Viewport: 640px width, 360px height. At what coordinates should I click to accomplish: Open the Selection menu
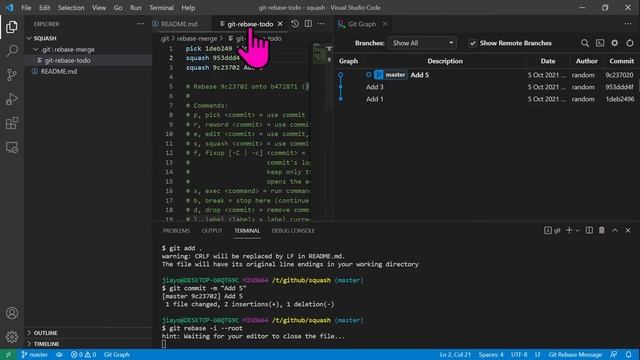click(71, 8)
